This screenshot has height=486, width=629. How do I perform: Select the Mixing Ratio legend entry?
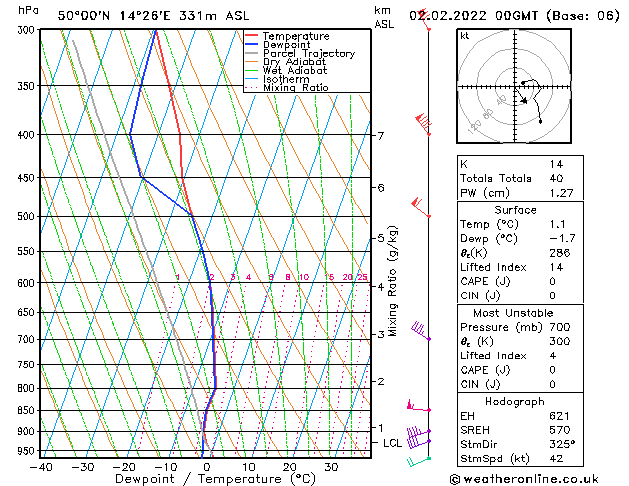pyautogui.click(x=295, y=88)
